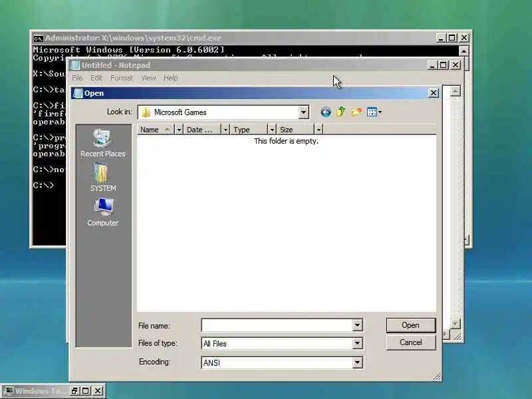Screen dimensions: 532x399
Task: Expand the File name dropdown arrow
Action: point(357,325)
